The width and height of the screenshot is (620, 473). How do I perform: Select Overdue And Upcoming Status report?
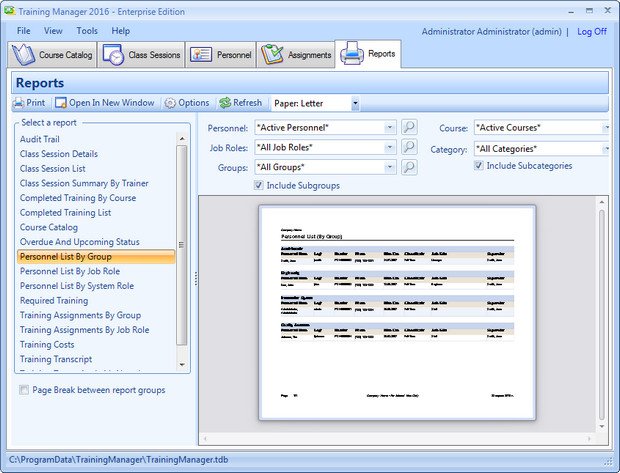point(79,242)
